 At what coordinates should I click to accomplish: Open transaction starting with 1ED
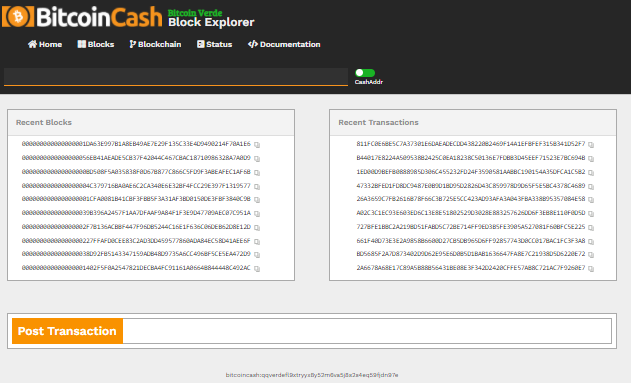[x=471, y=172]
